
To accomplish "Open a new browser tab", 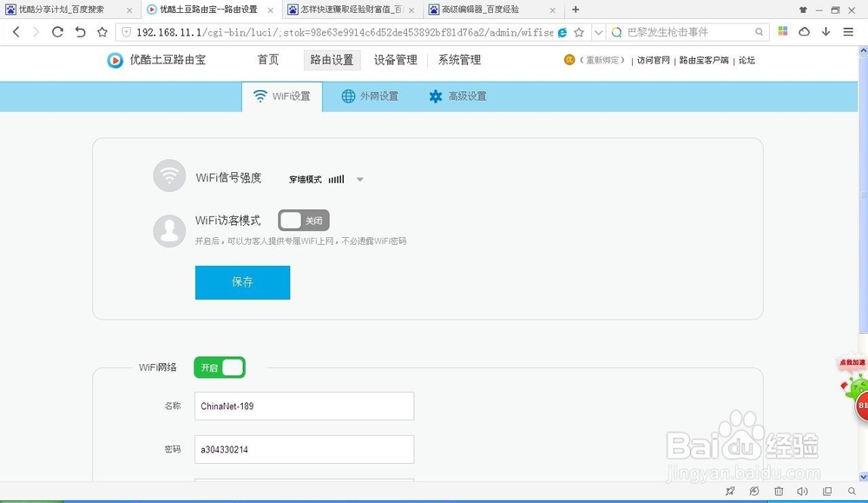I will coord(575,10).
